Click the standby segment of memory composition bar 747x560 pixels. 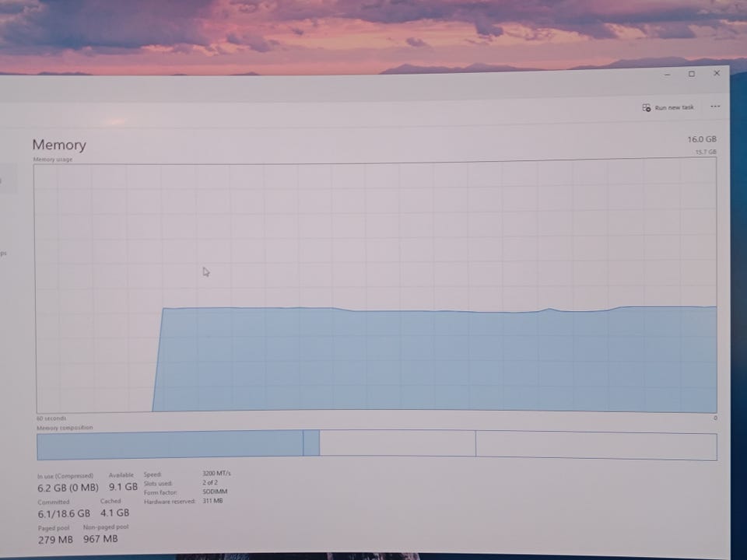tap(398, 443)
